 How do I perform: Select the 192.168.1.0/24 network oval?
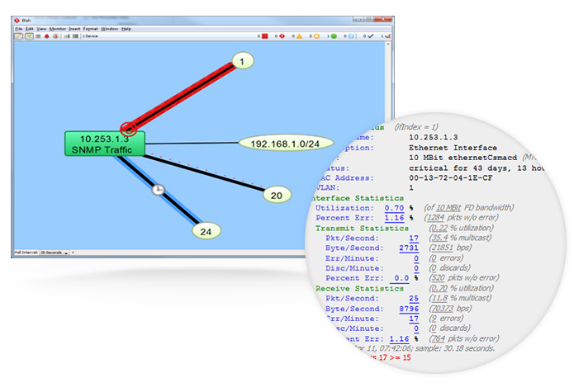[x=286, y=144]
